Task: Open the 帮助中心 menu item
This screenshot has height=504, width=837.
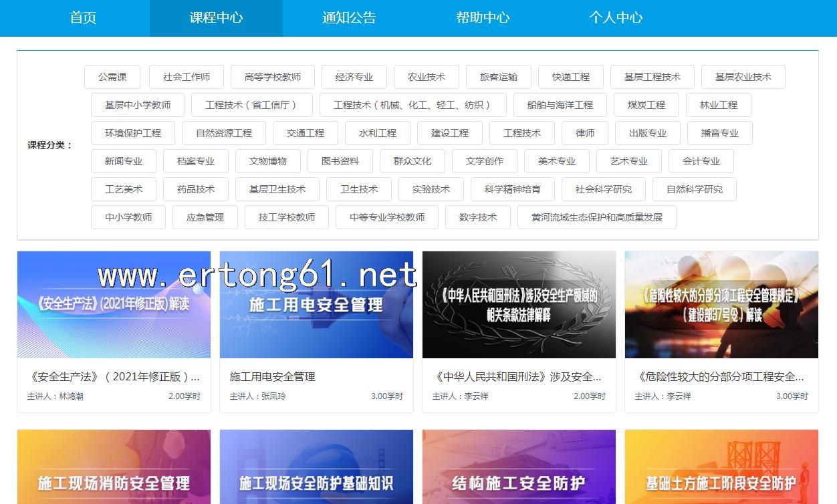Action: click(483, 18)
